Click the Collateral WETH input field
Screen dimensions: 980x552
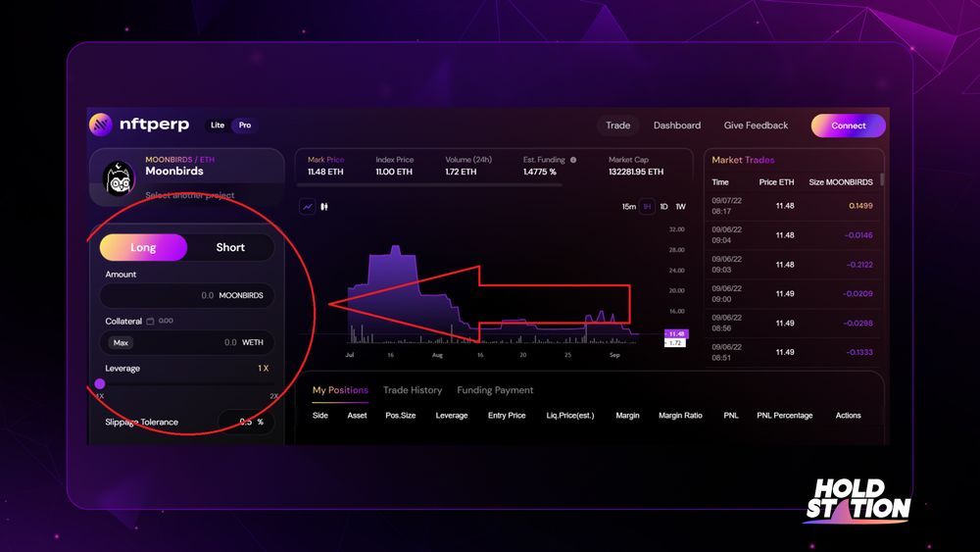click(187, 342)
